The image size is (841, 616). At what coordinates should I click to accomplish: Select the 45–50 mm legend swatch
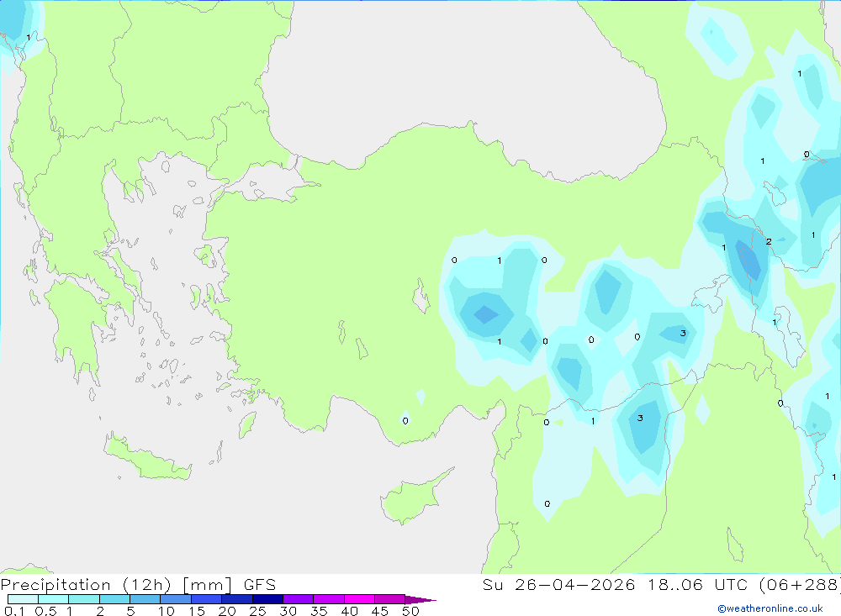(x=389, y=599)
